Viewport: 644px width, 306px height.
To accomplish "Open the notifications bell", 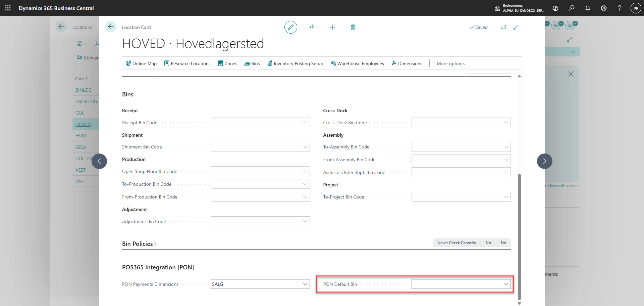I will (x=588, y=8).
